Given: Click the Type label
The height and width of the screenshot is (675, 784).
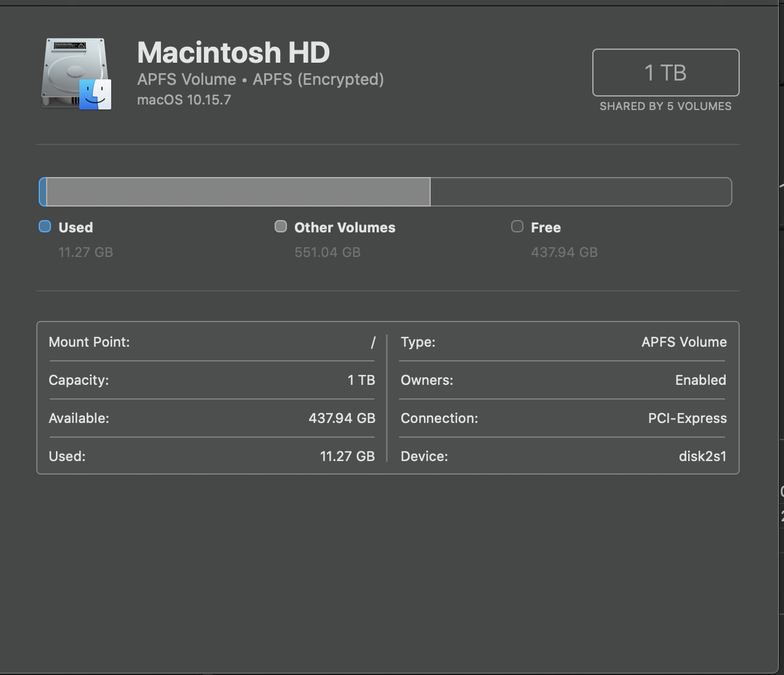Looking at the screenshot, I should (418, 342).
